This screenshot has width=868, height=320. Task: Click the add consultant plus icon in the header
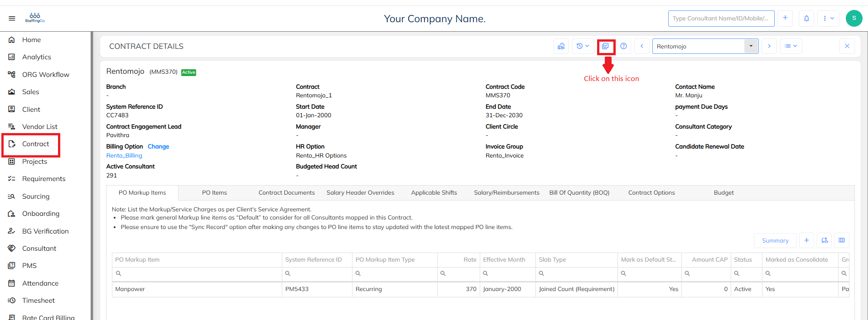tap(785, 18)
